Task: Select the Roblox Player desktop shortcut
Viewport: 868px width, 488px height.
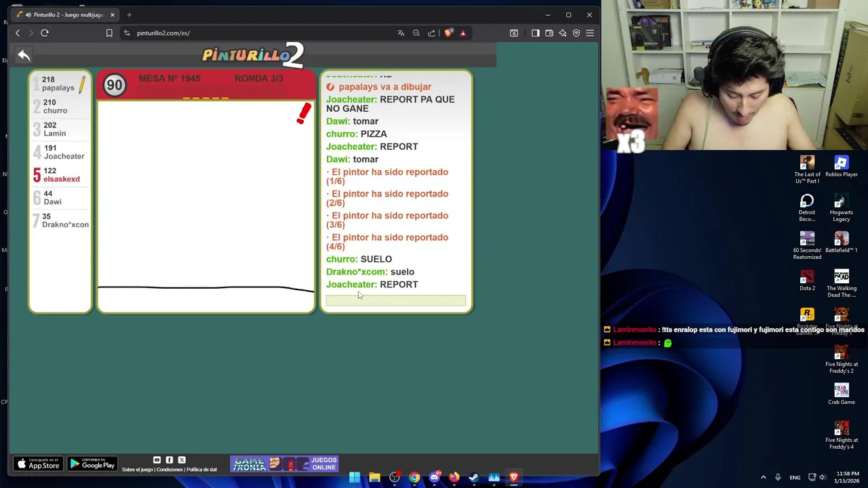Action: pyautogui.click(x=842, y=167)
